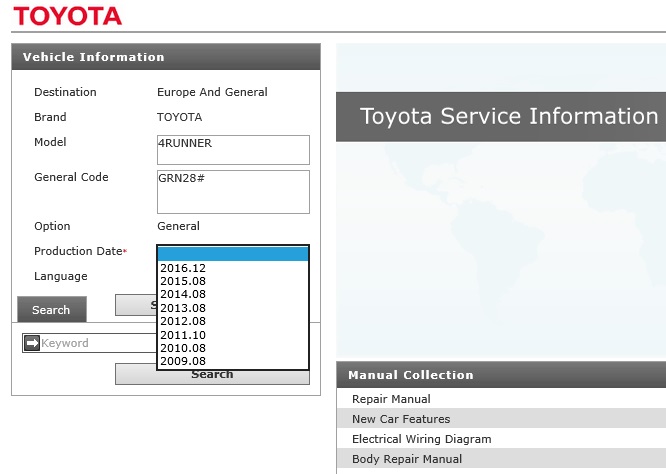Click the Manual Collection header

tap(501, 375)
